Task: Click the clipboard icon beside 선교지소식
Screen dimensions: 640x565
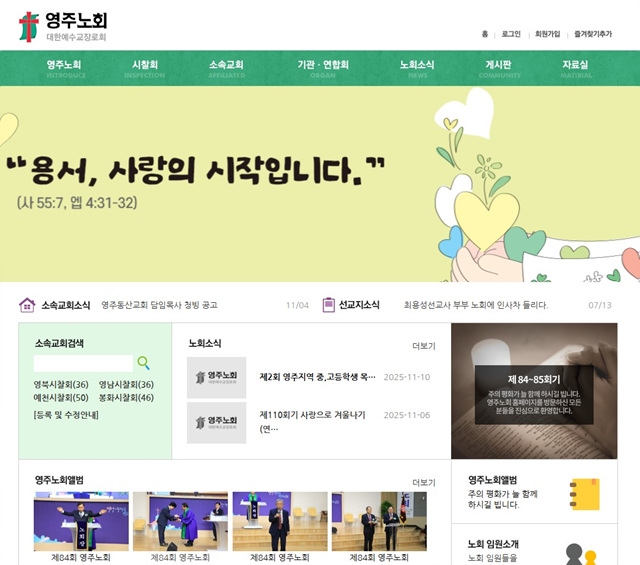Action: click(x=328, y=305)
